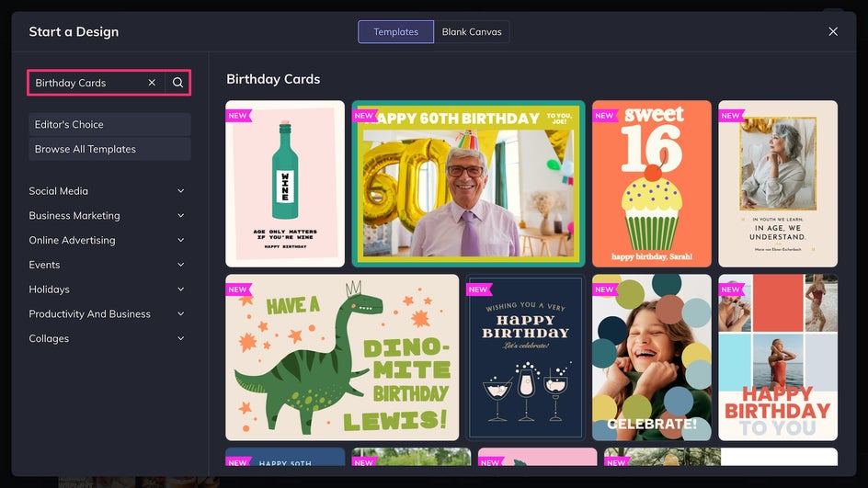The image size is (868, 488).
Task: Expand the Business Marketing category
Action: (x=107, y=215)
